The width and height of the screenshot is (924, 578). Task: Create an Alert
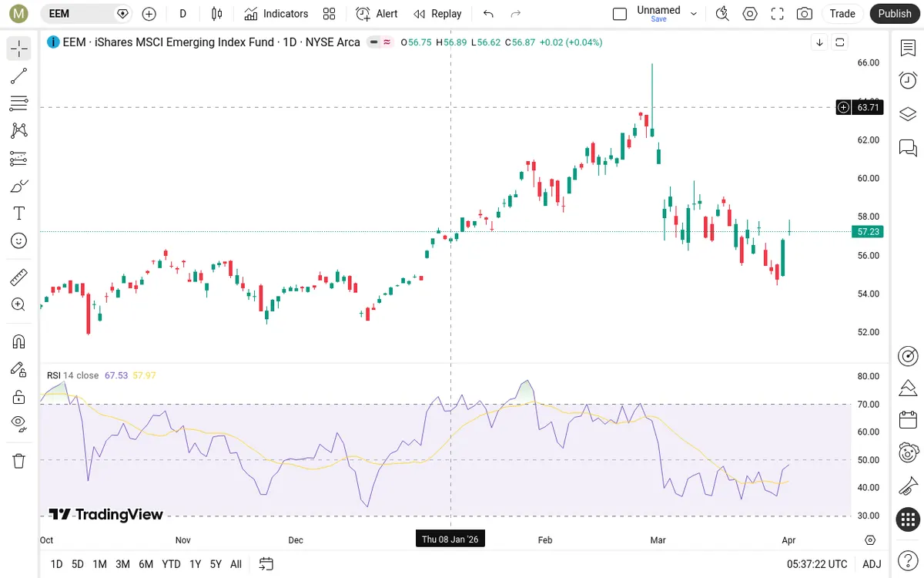(377, 14)
